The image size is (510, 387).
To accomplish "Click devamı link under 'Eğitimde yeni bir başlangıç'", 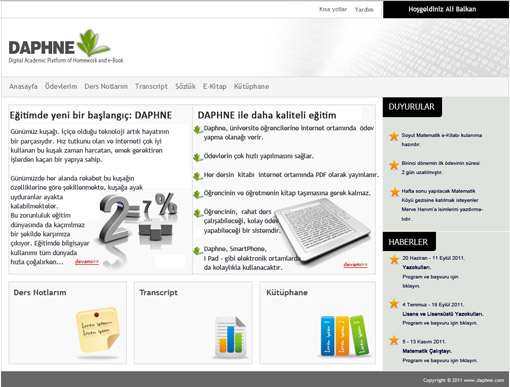I will point(87,262).
